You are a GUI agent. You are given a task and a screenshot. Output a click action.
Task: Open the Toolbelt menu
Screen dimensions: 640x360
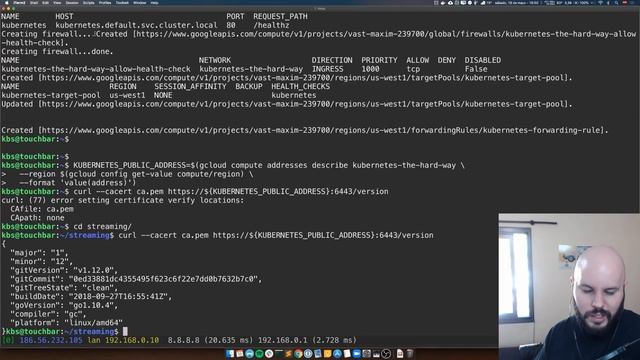tap(122, 3)
